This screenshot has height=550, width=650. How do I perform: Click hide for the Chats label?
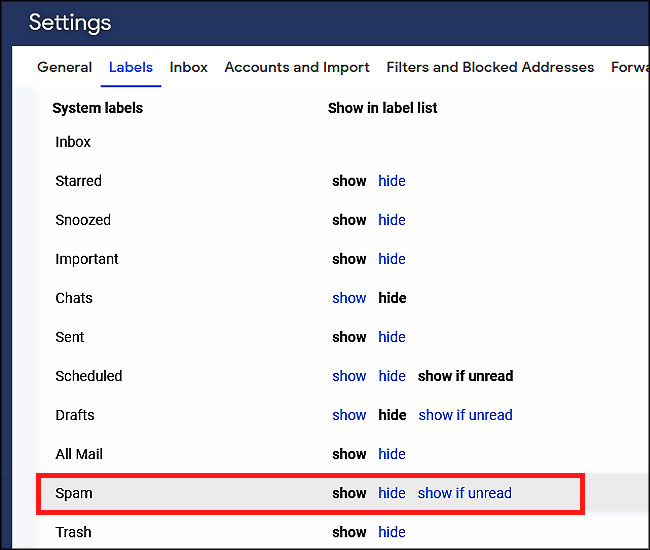coord(392,298)
